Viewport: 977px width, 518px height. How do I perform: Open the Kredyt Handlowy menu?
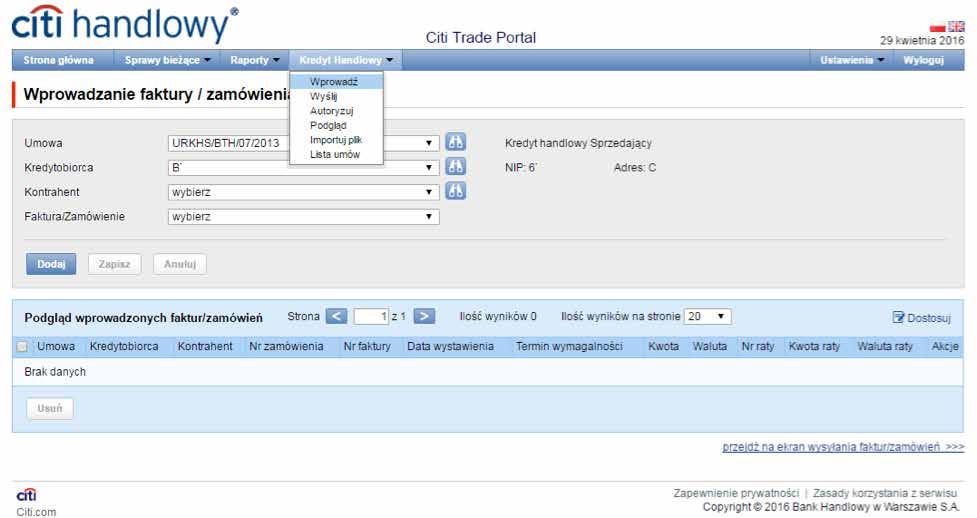[x=346, y=60]
